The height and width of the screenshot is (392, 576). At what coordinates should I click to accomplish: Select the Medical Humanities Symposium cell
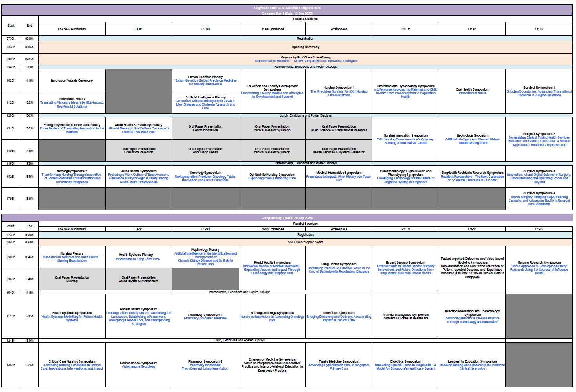point(339,177)
